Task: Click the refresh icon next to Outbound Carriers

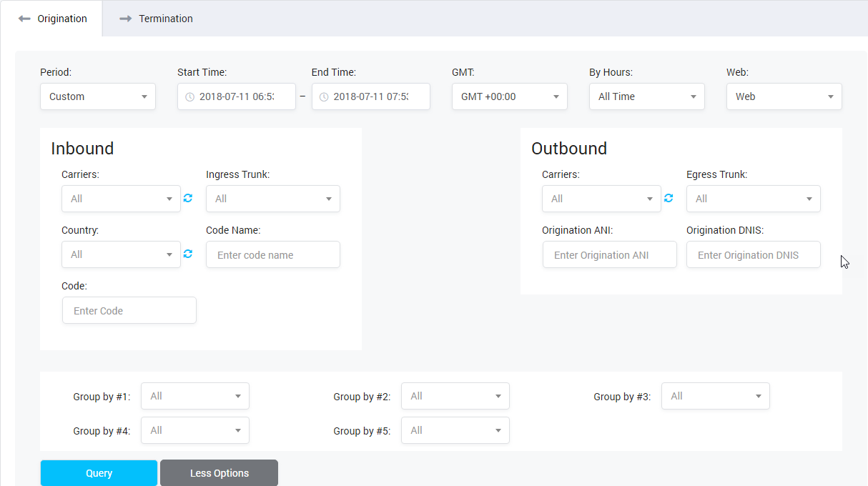Action: pyautogui.click(x=669, y=198)
